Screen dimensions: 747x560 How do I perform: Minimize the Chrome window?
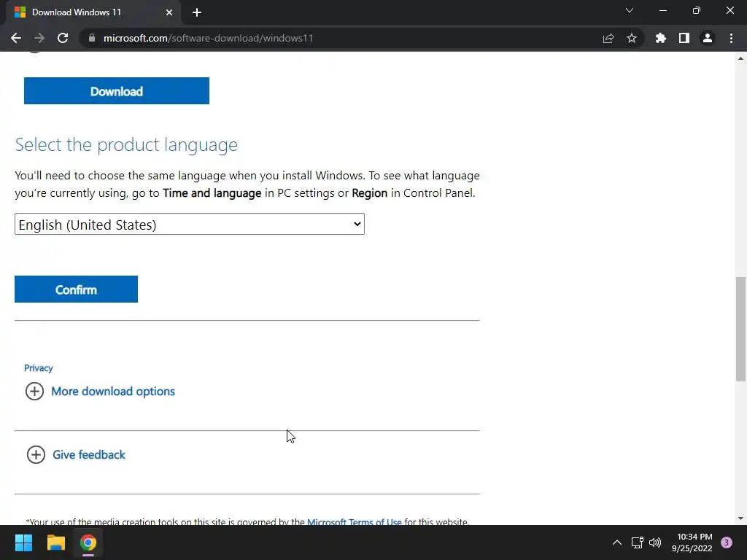click(663, 10)
